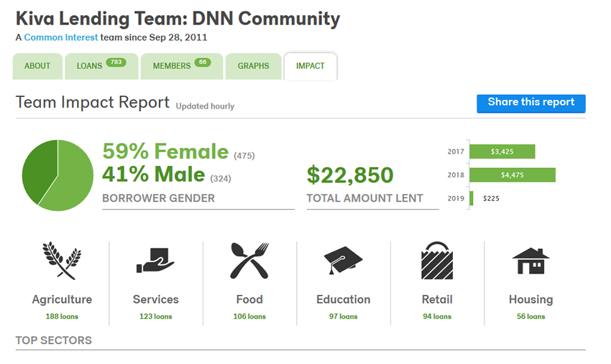611x364 pixels.
Task: Click the borrower gender pie chart
Action: [58, 175]
